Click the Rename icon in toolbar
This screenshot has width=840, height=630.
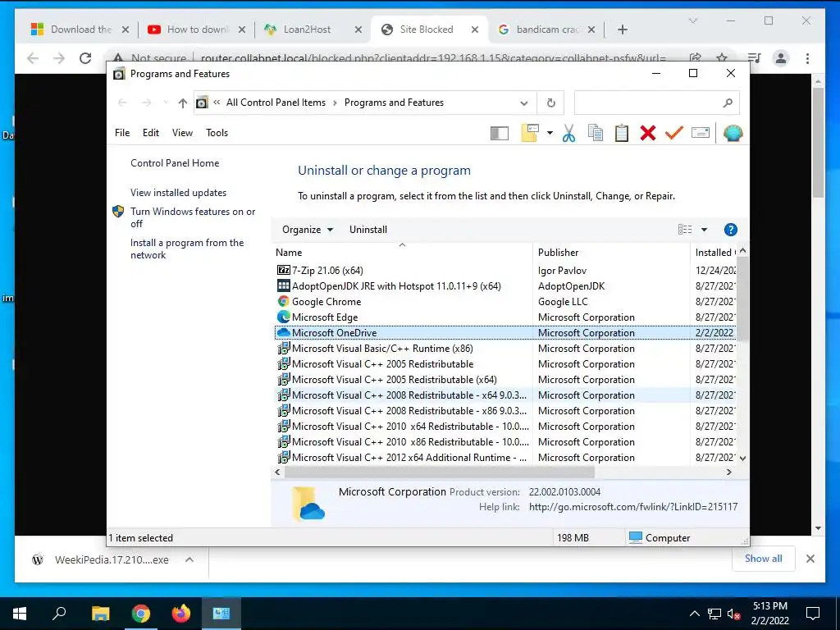click(701, 132)
